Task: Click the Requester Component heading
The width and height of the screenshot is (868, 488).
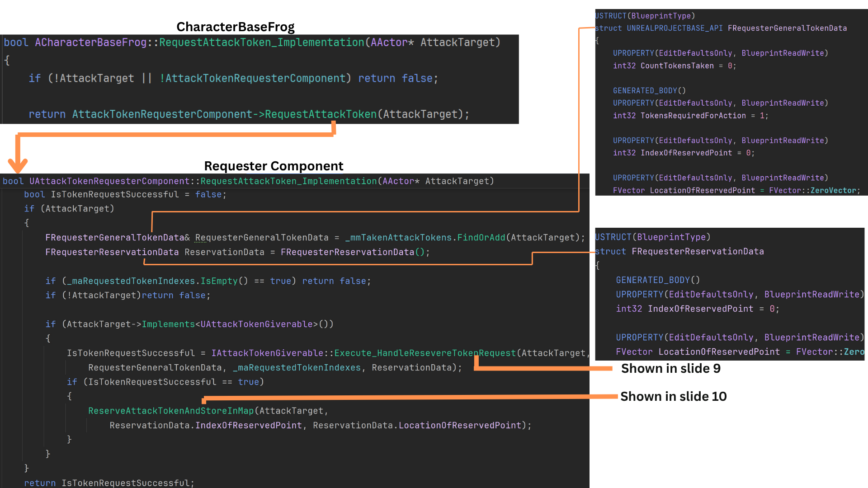Action: (274, 166)
